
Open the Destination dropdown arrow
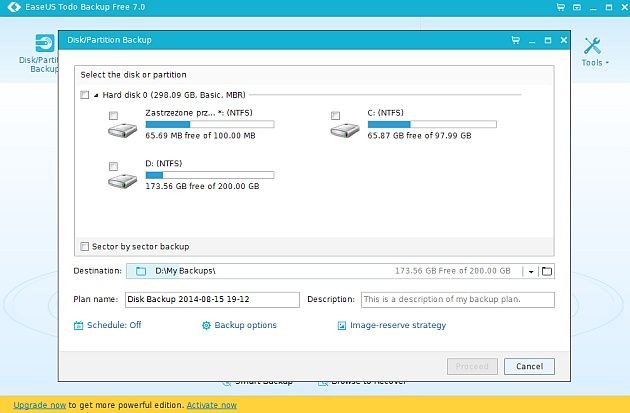531,272
